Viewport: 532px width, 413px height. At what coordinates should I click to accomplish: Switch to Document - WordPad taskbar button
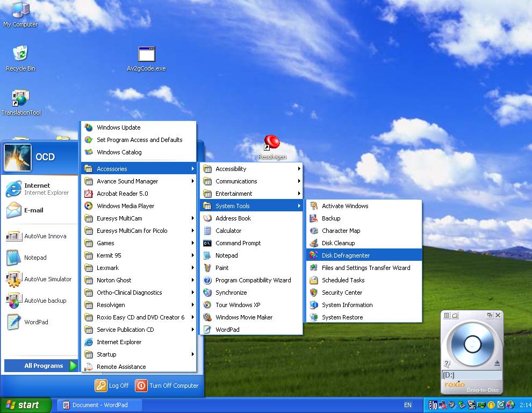click(99, 405)
